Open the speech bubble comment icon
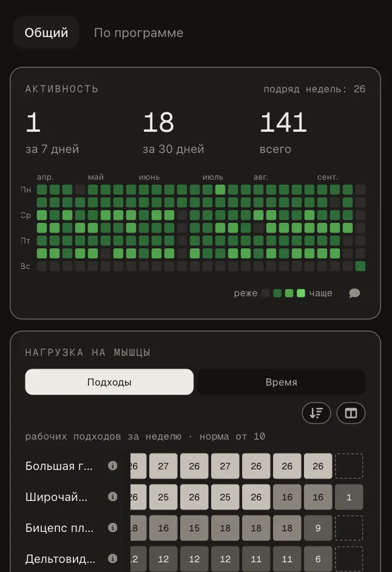 coord(354,293)
